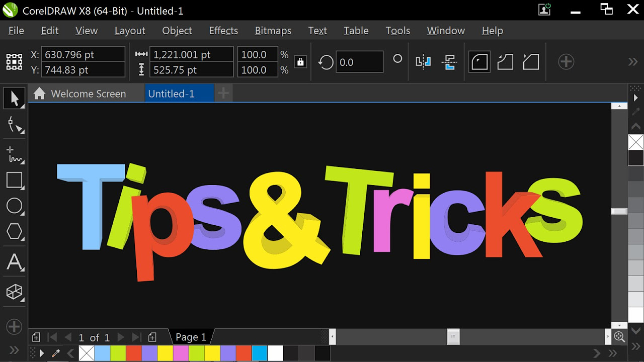This screenshot has height=362, width=644.
Task: Open the Window menu
Action: 446,31
